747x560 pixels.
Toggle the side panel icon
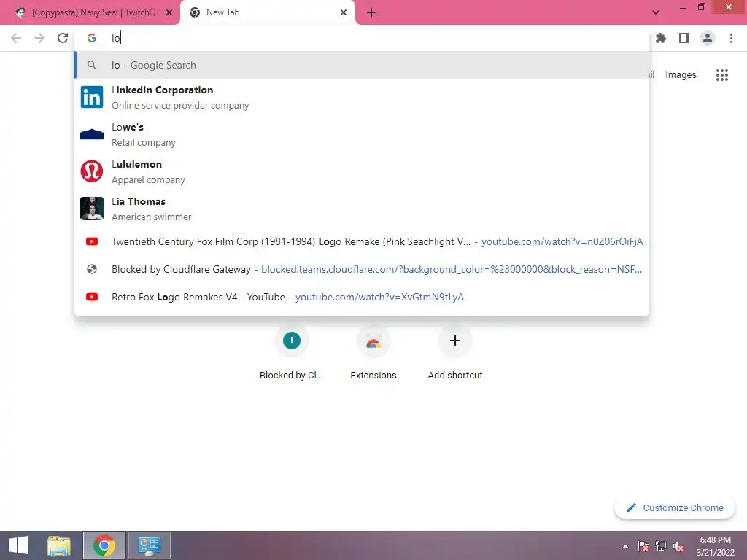point(684,38)
